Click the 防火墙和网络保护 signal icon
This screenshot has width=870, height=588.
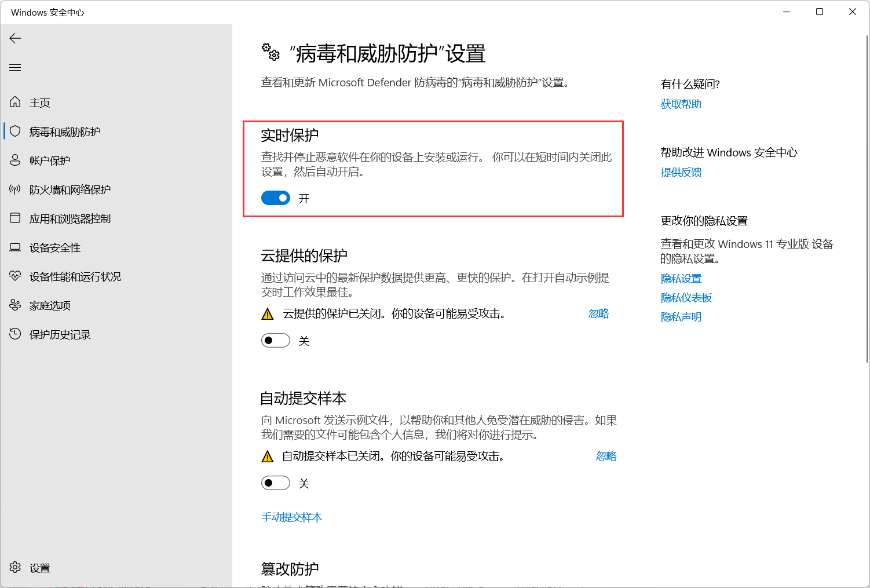click(15, 189)
